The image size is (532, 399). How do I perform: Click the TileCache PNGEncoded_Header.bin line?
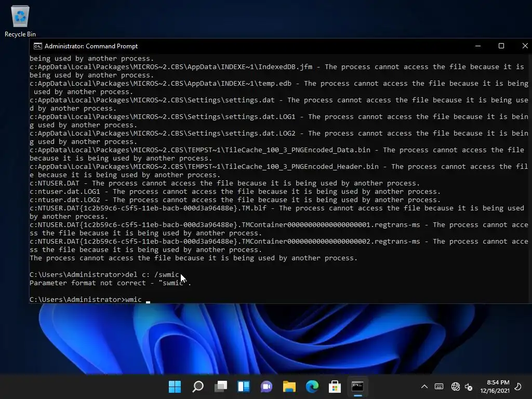click(x=279, y=170)
